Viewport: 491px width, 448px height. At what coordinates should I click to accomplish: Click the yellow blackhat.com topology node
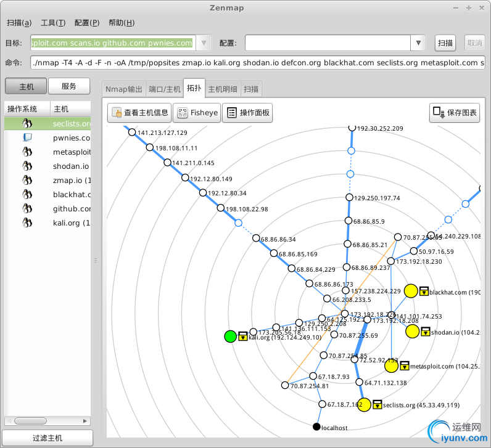tap(411, 291)
